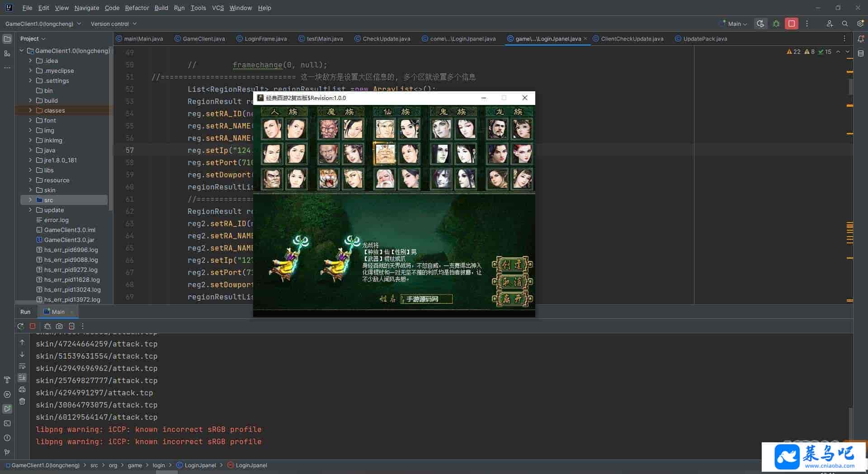Image resolution: width=868 pixels, height=474 pixels.
Task: Toggle the Run tool window sidebar button
Action: pos(7,409)
